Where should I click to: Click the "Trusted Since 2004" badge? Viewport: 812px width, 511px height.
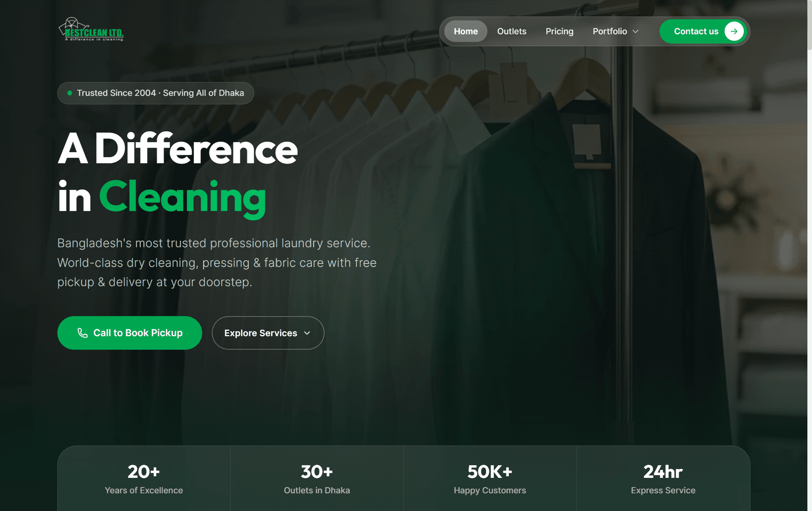[156, 93]
